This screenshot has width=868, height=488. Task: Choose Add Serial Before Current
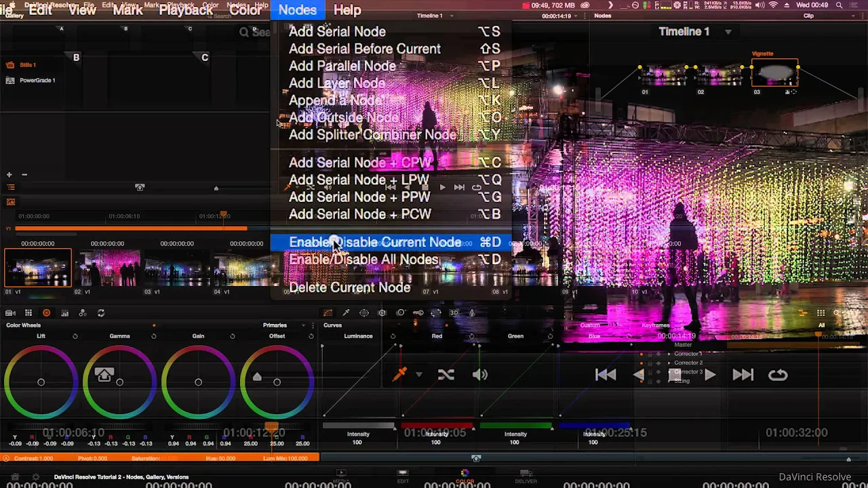[x=391, y=49]
